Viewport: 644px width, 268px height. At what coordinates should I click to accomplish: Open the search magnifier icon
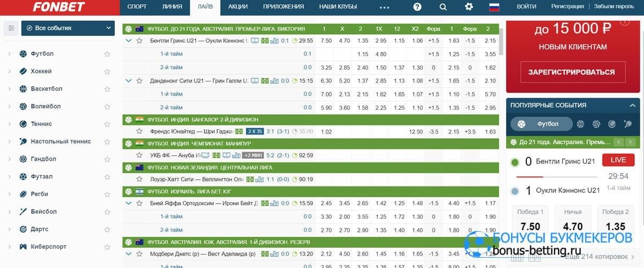[443, 7]
